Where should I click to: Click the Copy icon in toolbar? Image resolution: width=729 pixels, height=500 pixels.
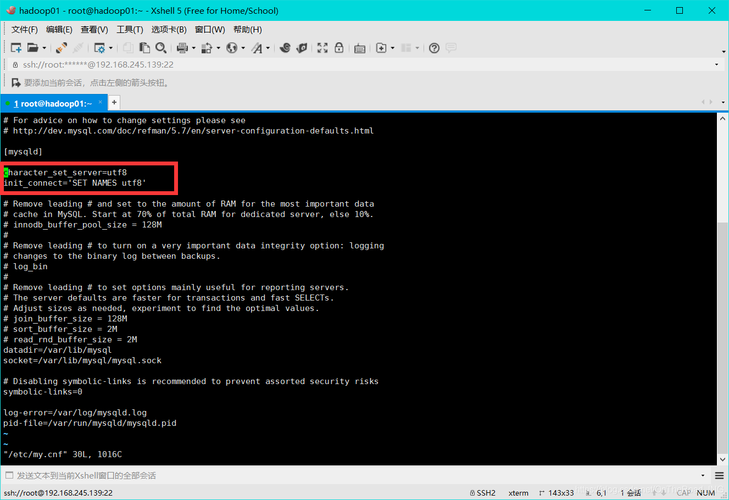(x=128, y=48)
